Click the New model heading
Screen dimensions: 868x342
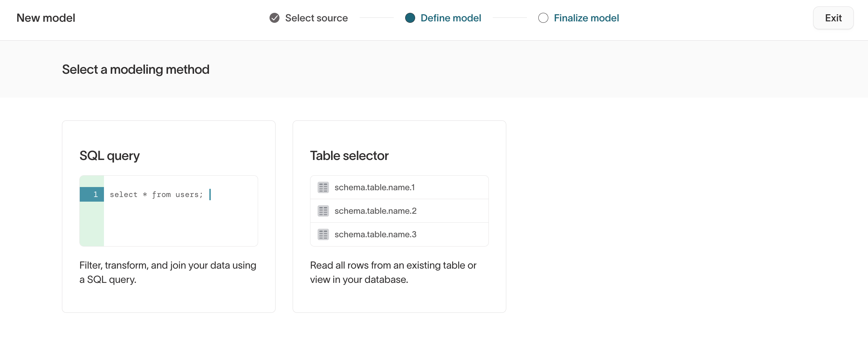(46, 18)
